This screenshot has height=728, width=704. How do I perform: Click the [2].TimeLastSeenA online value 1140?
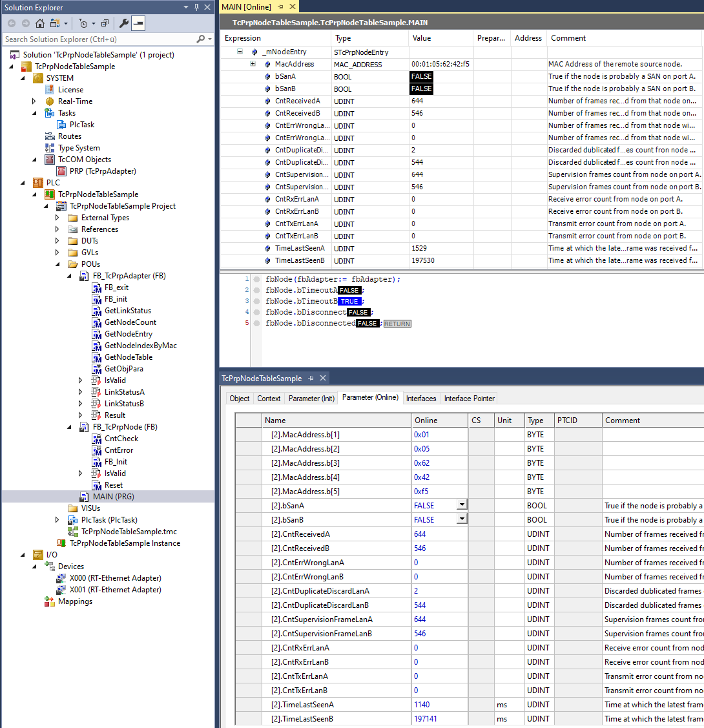pos(422,704)
